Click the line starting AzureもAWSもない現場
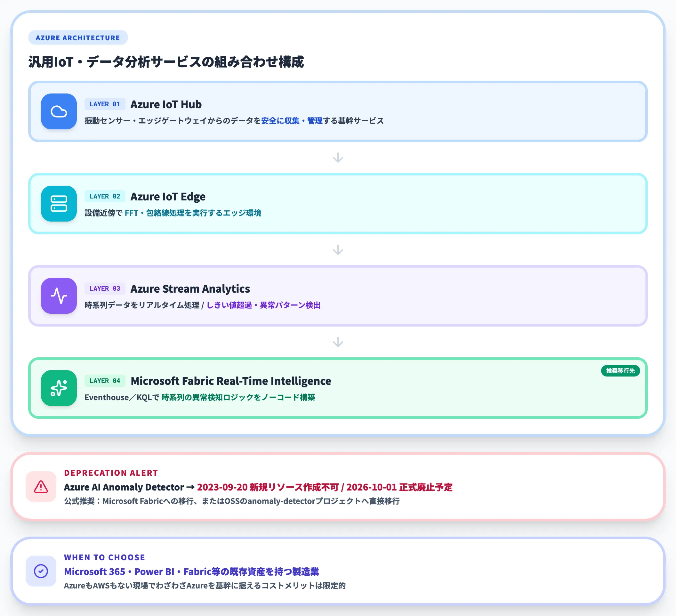The width and height of the screenshot is (676, 616). point(205,586)
